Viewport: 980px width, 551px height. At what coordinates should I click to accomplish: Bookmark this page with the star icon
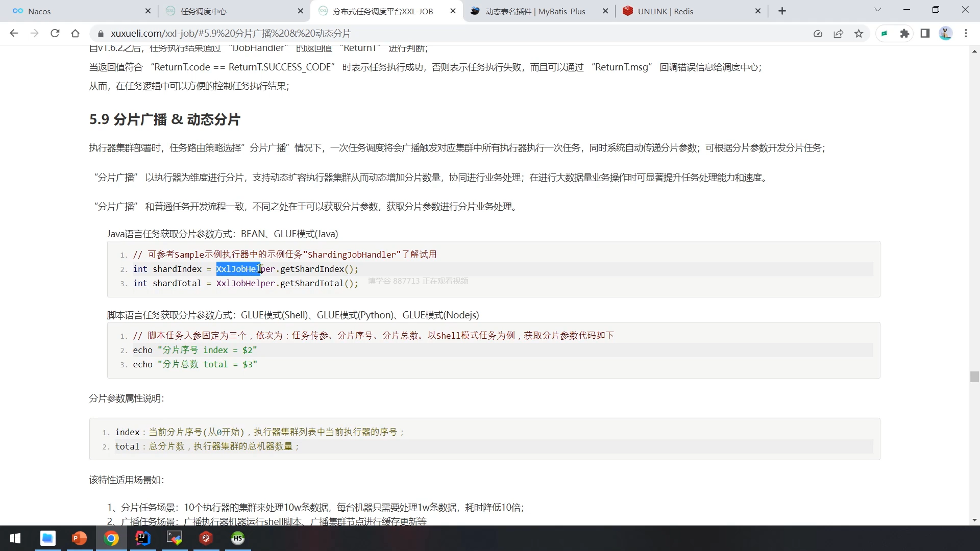[859, 33]
